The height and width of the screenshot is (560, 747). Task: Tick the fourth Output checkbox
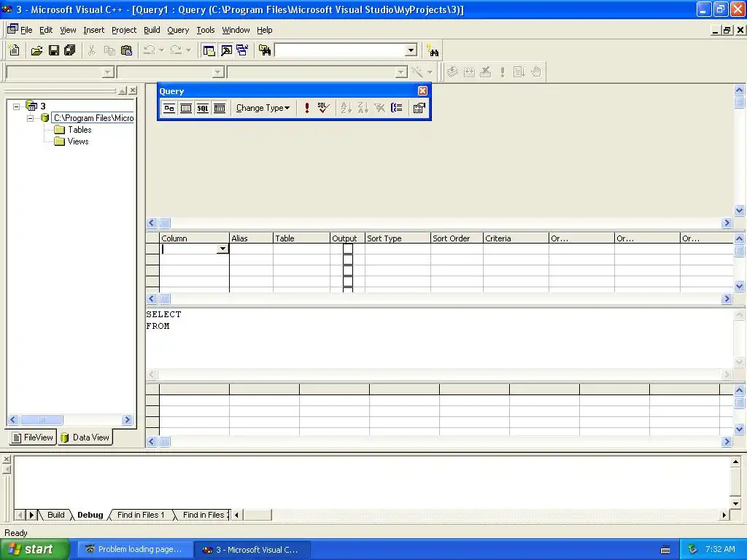click(x=348, y=281)
